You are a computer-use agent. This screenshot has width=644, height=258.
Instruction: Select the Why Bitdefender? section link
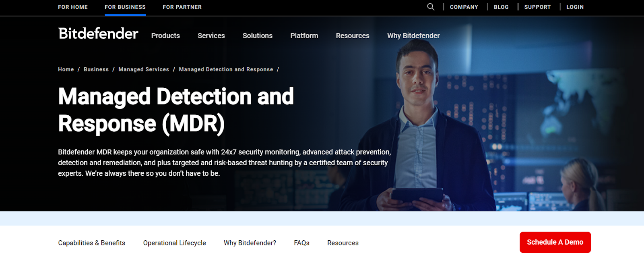(250, 243)
